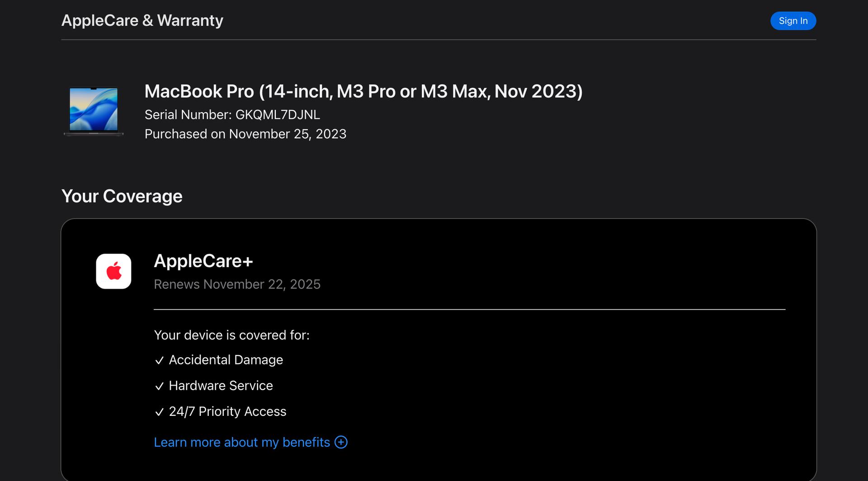Click the 24/7 Priority Access coverage label
868x481 pixels.
[227, 411]
